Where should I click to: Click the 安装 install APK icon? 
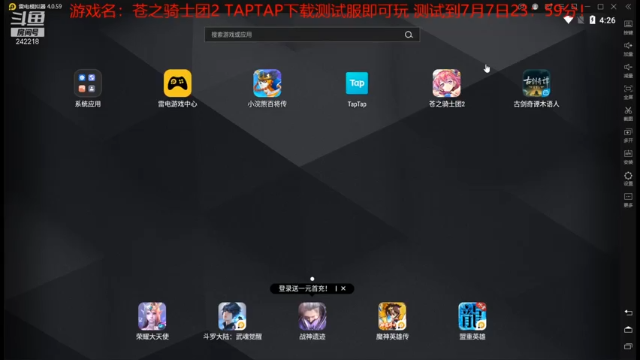tap(628, 157)
